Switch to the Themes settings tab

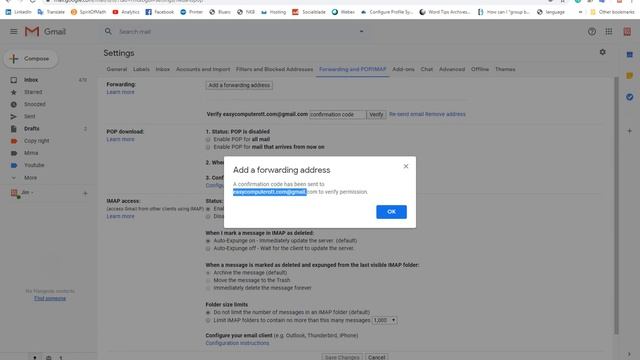505,69
